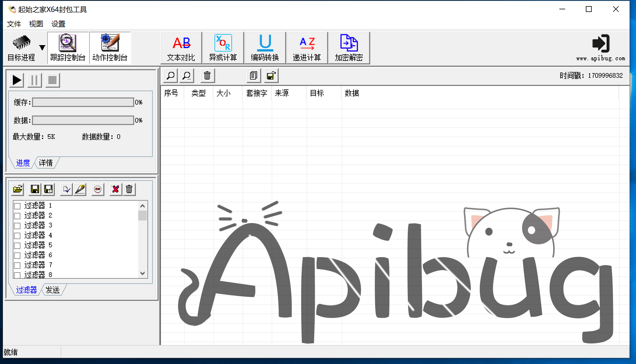
Task: Open the 文件 menu
Action: (14, 24)
